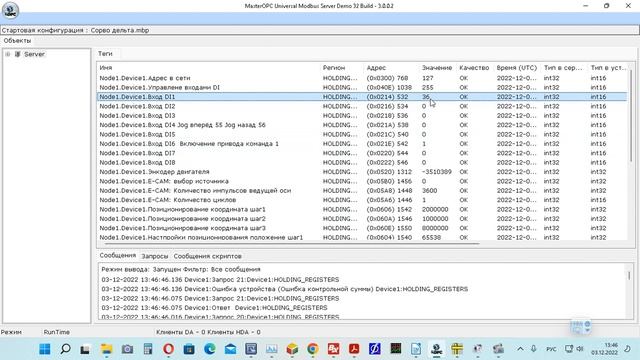Click the value 36 of Вход DI1
640x360 pixels.
coord(426,97)
